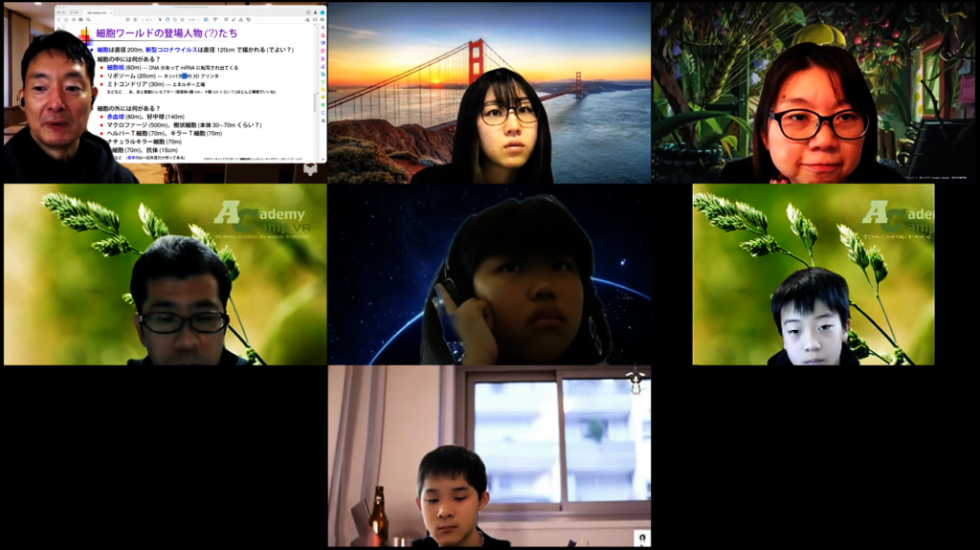
Task: Select the boy on right wheat background tile
Action: (813, 275)
